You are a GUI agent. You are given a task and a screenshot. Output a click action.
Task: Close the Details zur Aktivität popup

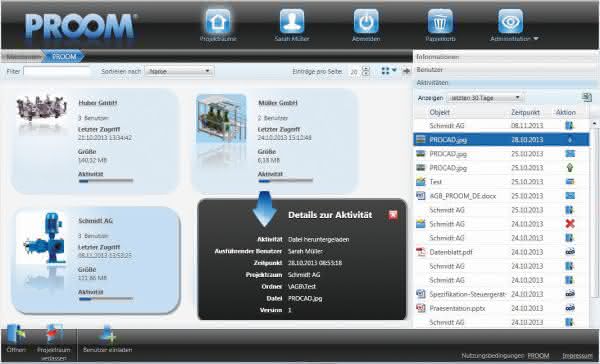click(393, 215)
